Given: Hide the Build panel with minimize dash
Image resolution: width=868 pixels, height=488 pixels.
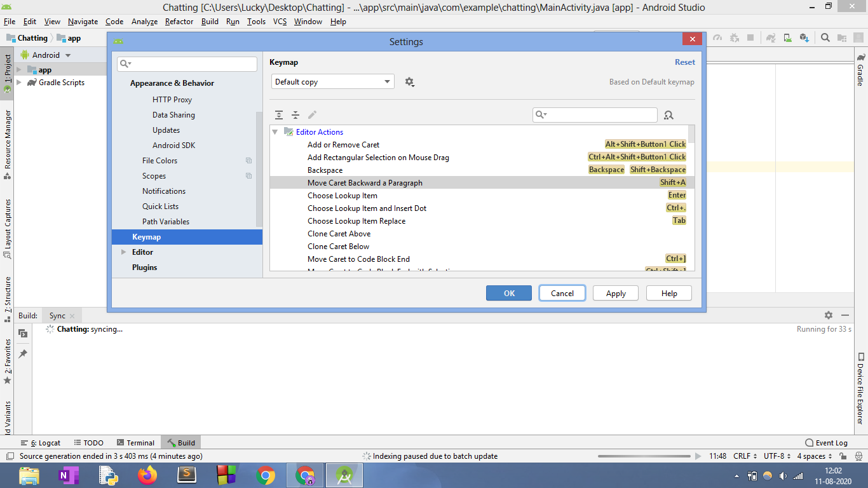Looking at the screenshot, I should tap(845, 315).
